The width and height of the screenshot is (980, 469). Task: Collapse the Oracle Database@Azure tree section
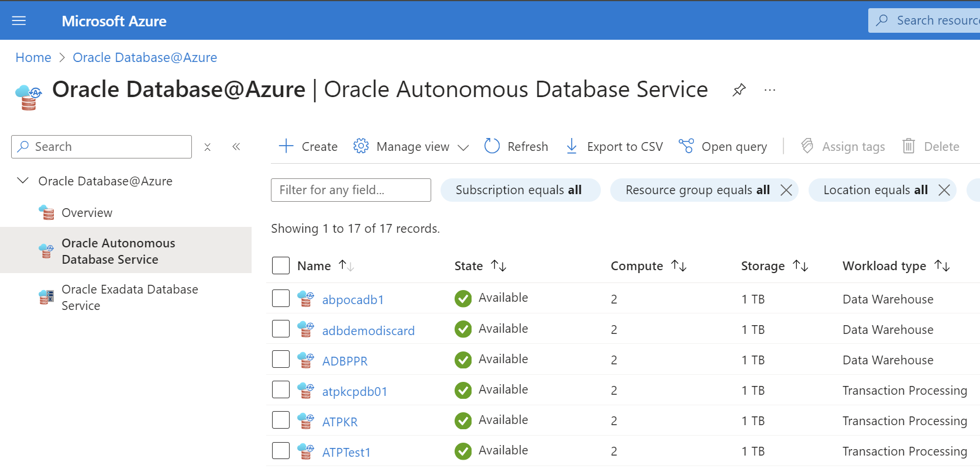click(23, 181)
